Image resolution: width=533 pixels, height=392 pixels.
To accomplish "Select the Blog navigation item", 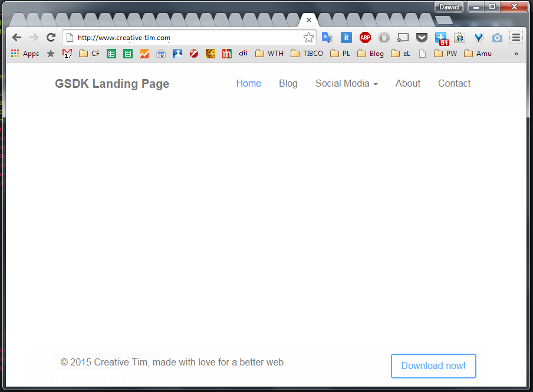I will point(288,84).
